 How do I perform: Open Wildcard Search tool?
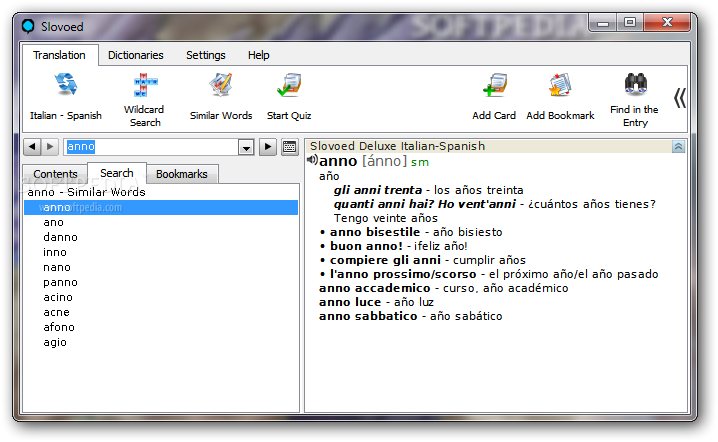(145, 99)
